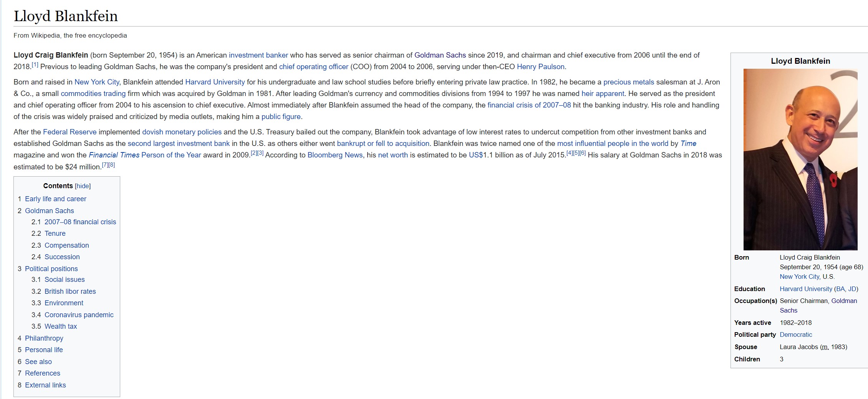Jump to citation [8] footnote
Image resolution: width=868 pixels, height=399 pixels.
111,165
